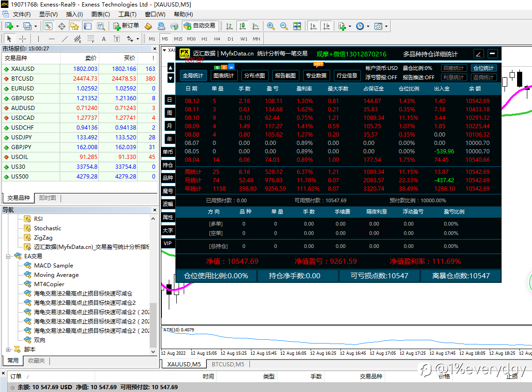Toggle the chart auto scroll icon
This screenshot has width=532, height=392.
313,26
